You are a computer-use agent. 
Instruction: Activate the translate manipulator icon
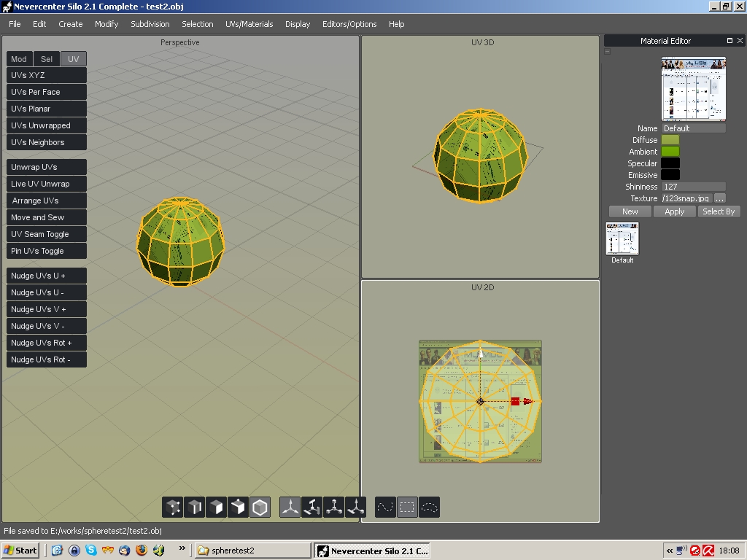(x=290, y=507)
